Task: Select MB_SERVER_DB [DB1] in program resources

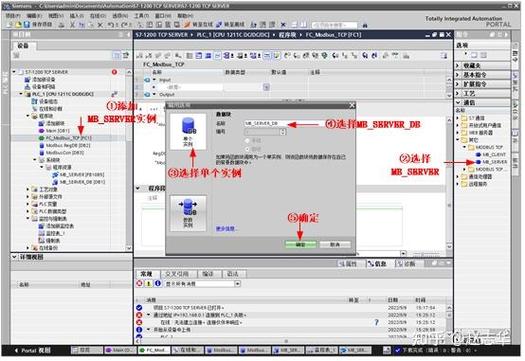Action: point(79,182)
